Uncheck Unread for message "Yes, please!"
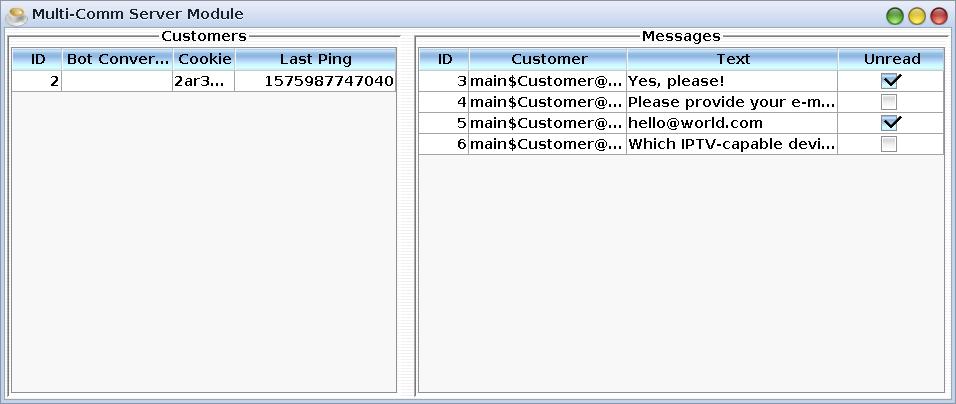Image resolution: width=956 pixels, height=404 pixels. coord(890,81)
